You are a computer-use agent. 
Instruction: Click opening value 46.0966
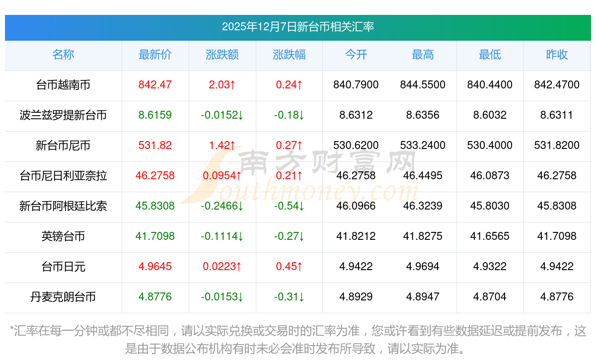(x=356, y=206)
